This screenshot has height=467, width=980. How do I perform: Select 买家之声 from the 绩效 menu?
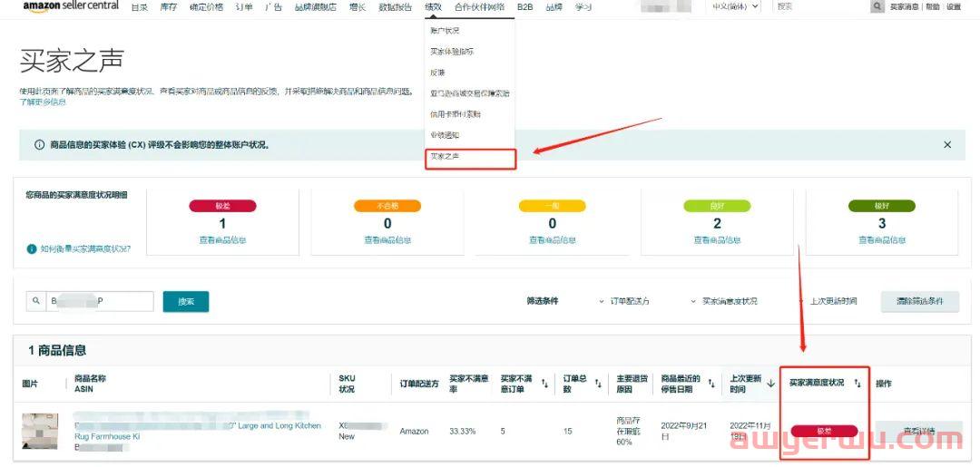(446, 157)
